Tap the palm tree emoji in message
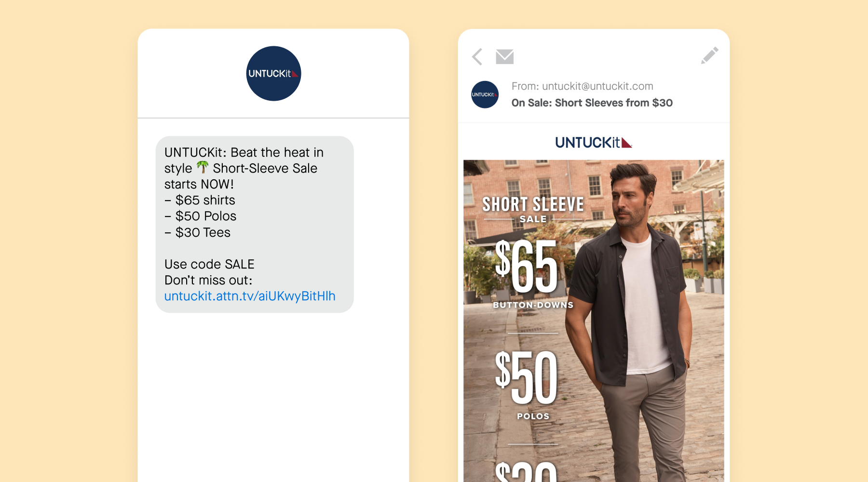The image size is (868, 482). pyautogui.click(x=203, y=167)
